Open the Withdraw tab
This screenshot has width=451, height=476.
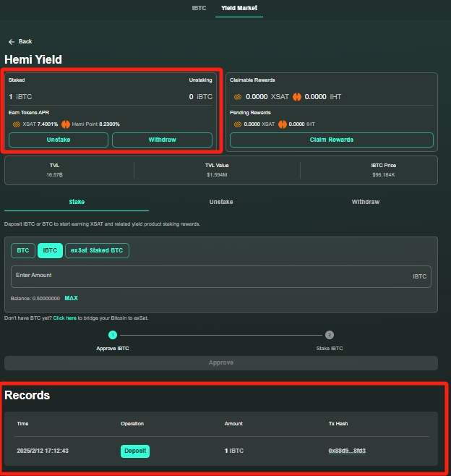click(x=365, y=202)
